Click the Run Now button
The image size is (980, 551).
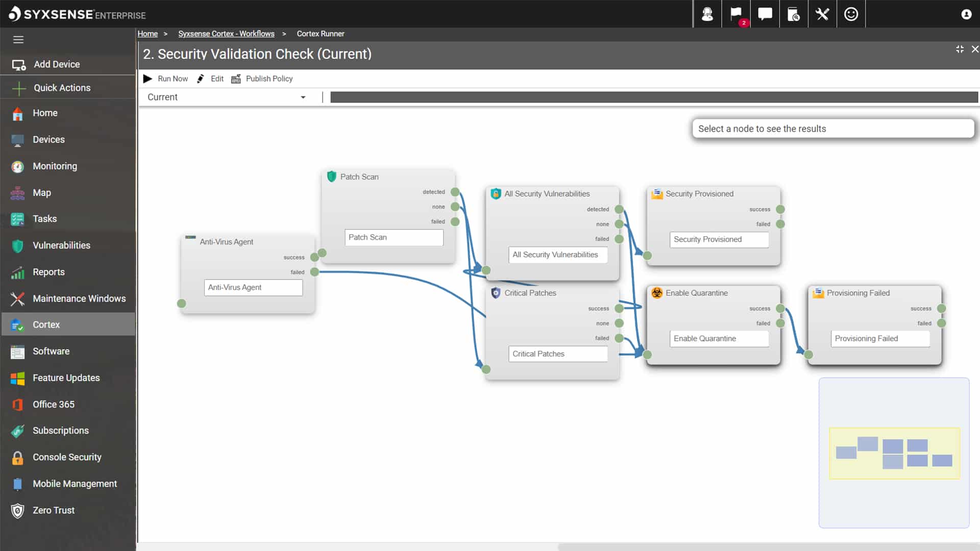[166, 79]
